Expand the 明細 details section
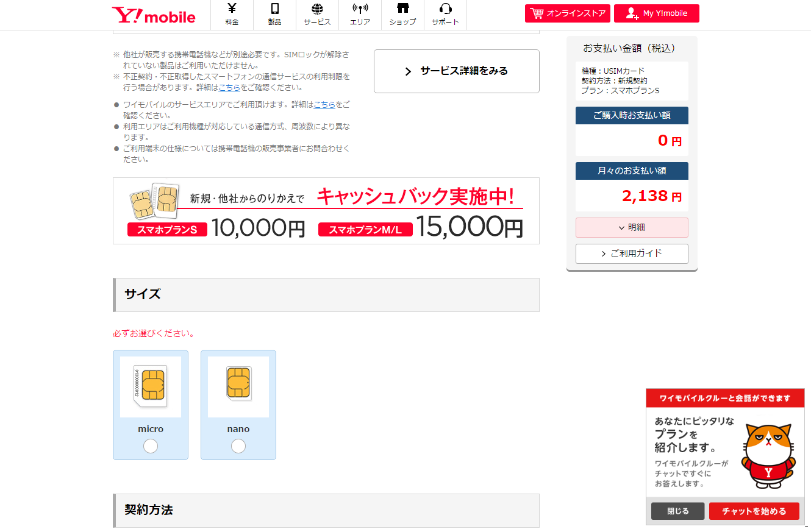Viewport: 811px width, 532px height. pos(632,227)
